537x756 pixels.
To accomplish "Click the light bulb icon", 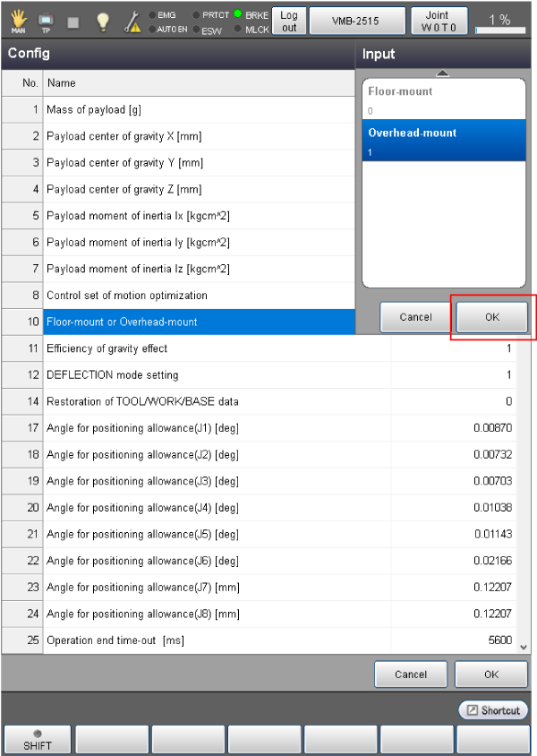I will (x=103, y=20).
